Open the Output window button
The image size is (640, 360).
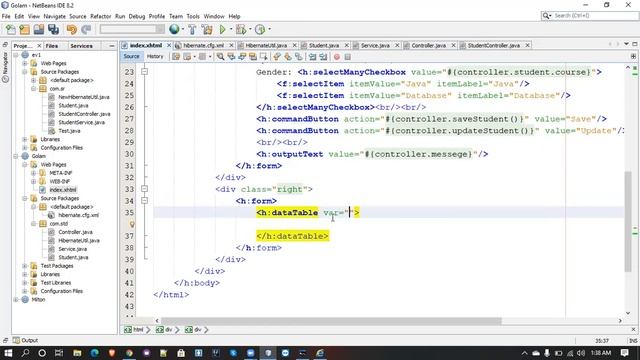point(25,340)
